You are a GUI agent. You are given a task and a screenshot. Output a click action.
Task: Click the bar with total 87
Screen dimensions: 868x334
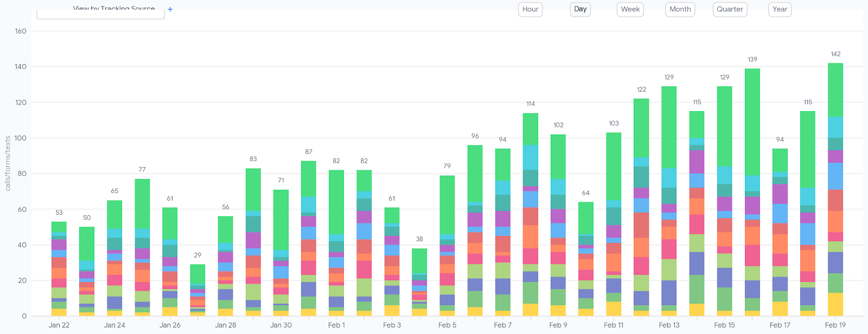click(309, 239)
